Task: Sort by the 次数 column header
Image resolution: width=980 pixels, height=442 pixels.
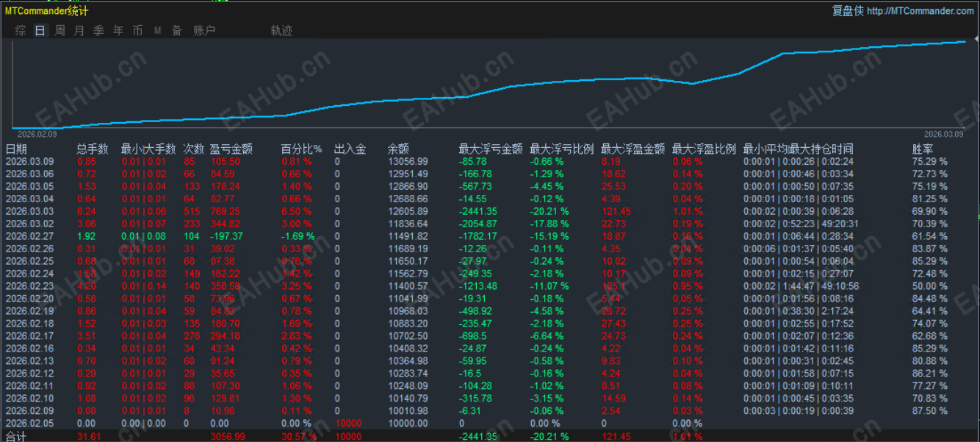Action: tap(194, 149)
